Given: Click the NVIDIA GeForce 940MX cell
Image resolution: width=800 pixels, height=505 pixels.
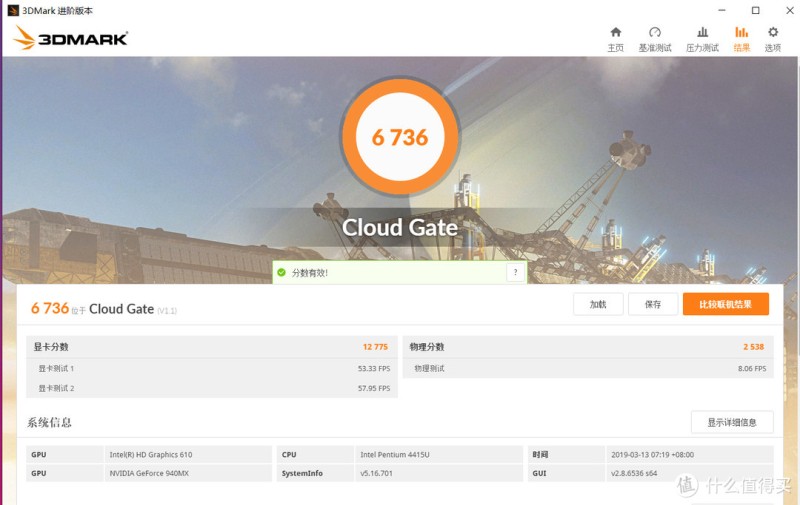Looking at the screenshot, I should tap(188, 473).
